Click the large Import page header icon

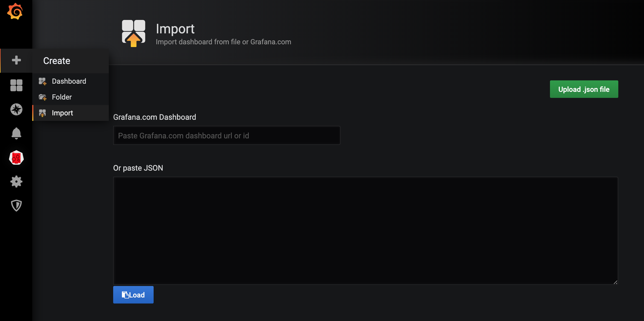133,33
